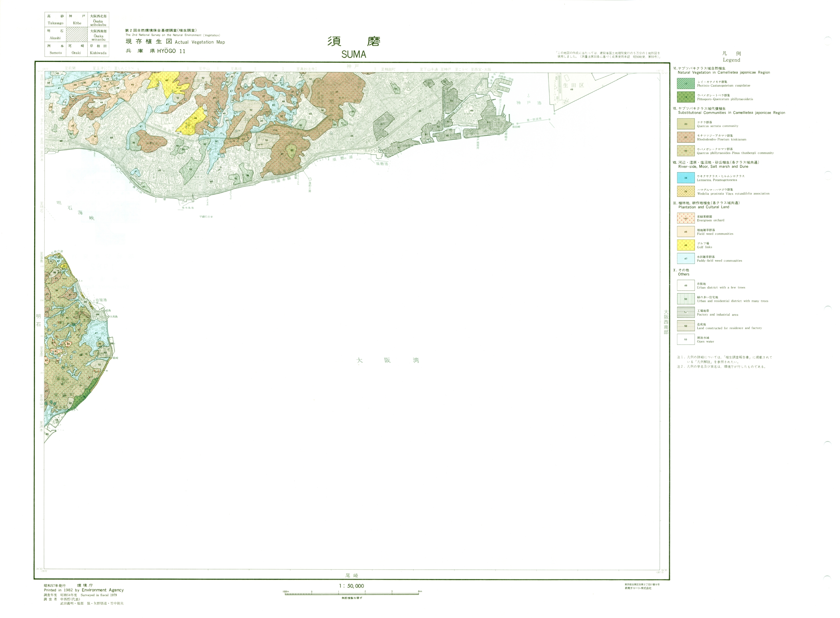The width and height of the screenshot is (840, 618).
Task: Click the 'HYŌGO 11' sheet label
Action: pos(171,51)
